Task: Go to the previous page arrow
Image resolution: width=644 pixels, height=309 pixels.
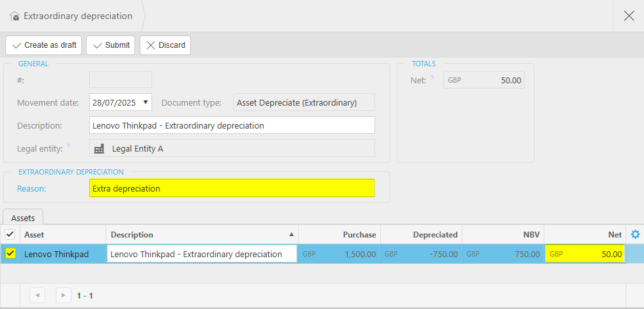Action: (37, 295)
